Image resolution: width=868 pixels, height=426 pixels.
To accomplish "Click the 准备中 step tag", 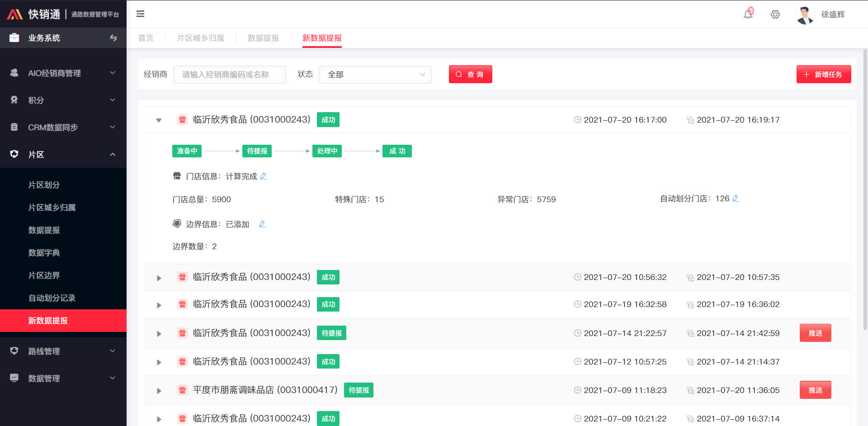I will pos(187,151).
